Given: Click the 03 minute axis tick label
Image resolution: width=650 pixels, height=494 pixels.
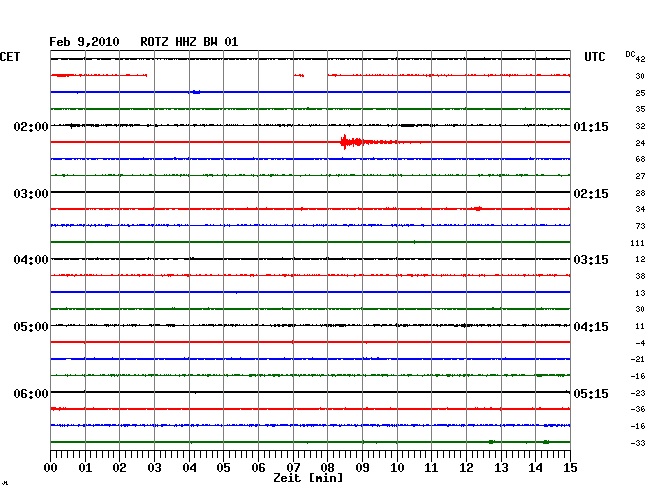Looking at the screenshot, I should 154,468.
